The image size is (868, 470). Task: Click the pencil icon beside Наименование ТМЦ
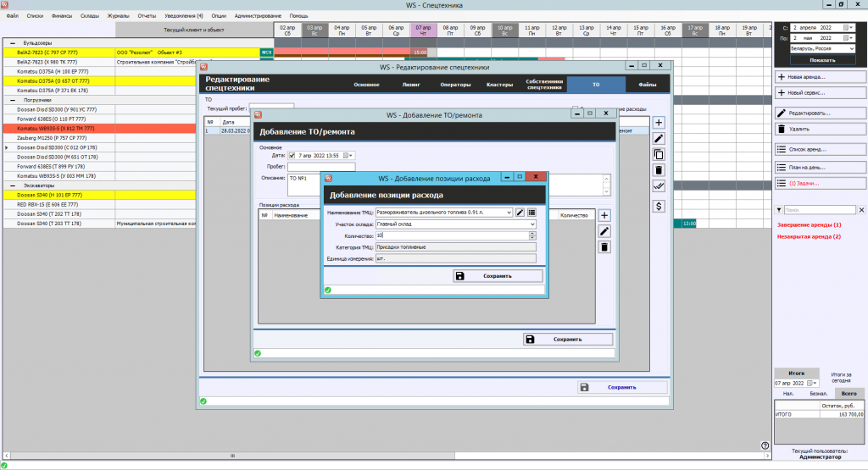pyautogui.click(x=520, y=213)
